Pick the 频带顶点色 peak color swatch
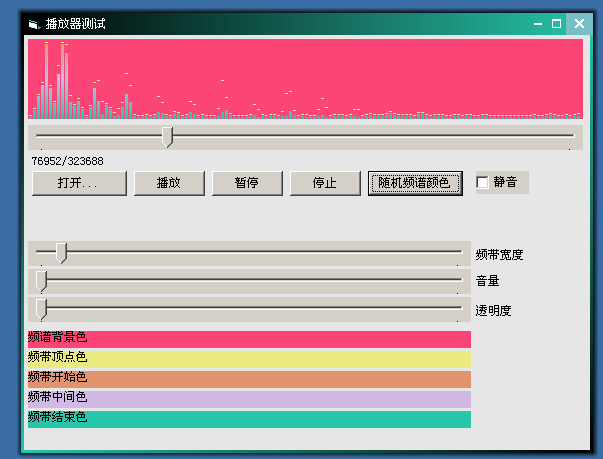Screen dimensions: 603x459 point(249,359)
